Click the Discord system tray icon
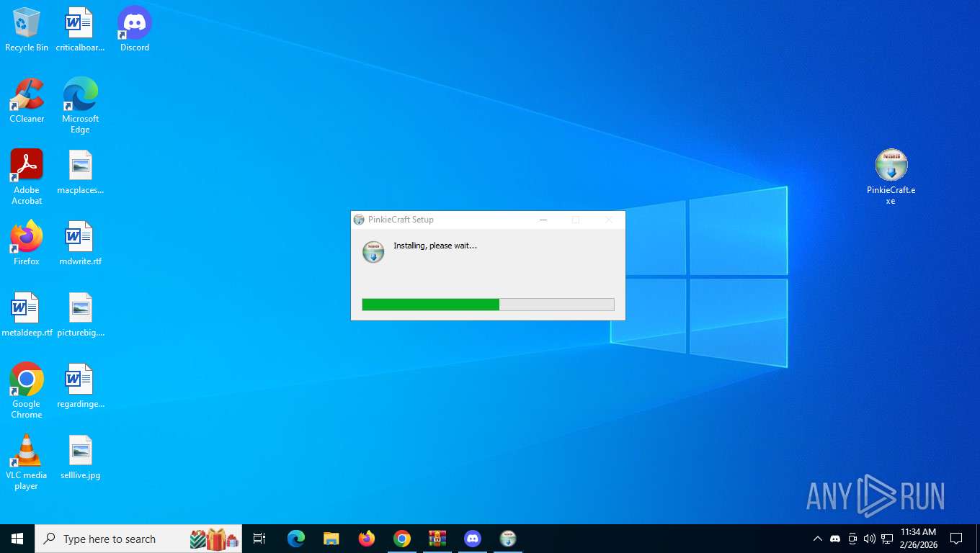Image resolution: width=980 pixels, height=553 pixels. tap(835, 539)
